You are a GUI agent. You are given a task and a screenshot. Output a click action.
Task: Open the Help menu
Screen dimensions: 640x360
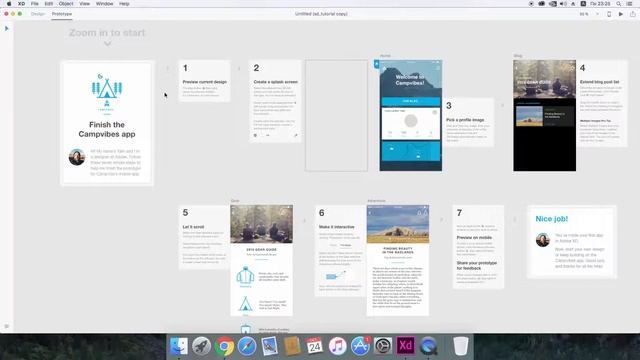tap(124, 4)
